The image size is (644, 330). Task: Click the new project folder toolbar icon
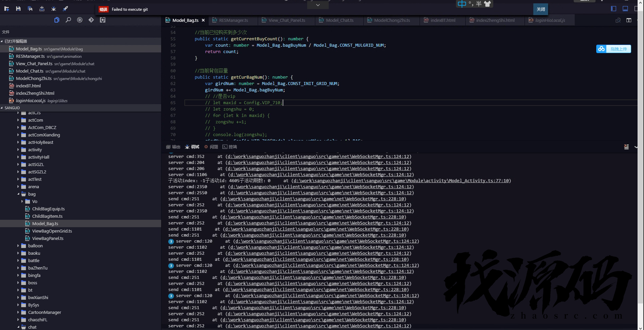[6, 9]
